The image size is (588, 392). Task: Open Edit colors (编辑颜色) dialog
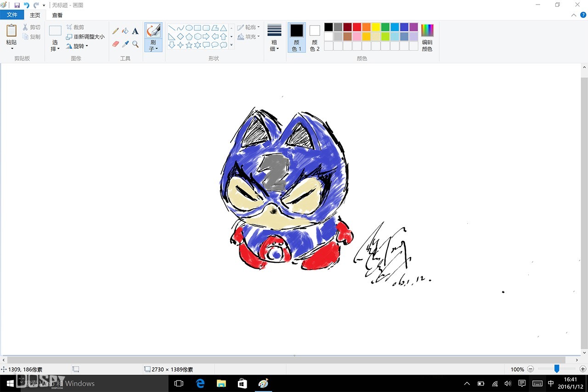[427, 37]
